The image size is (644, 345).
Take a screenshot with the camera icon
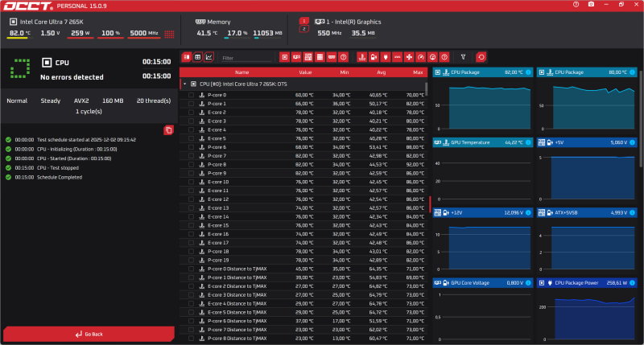point(591,5)
